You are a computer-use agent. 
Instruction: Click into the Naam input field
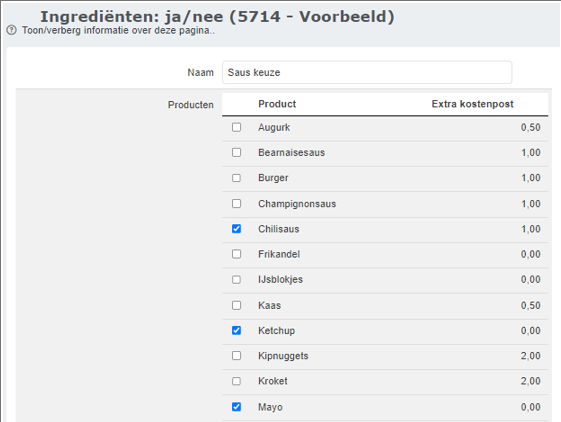tap(367, 72)
